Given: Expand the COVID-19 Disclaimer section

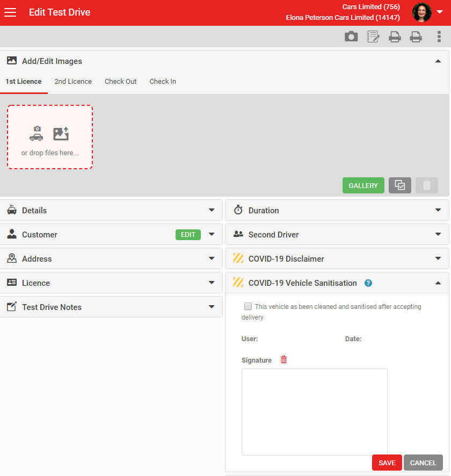Looking at the screenshot, I should click(438, 258).
